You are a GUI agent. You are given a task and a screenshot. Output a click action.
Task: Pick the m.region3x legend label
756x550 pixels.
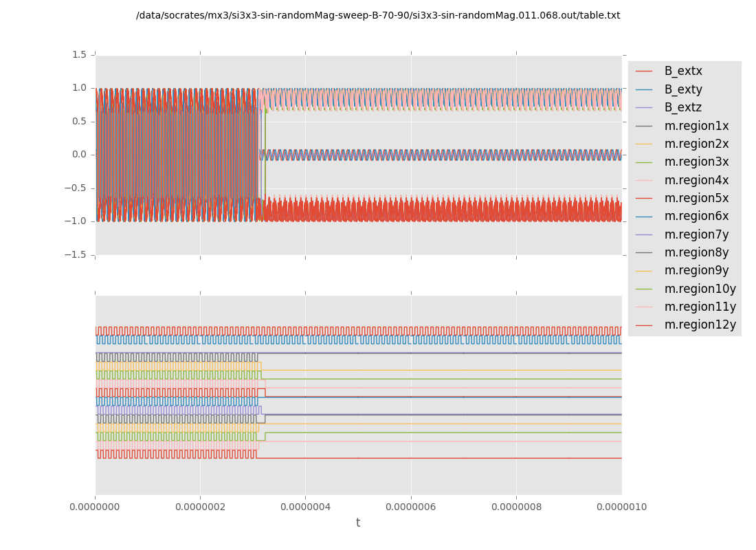pyautogui.click(x=696, y=162)
